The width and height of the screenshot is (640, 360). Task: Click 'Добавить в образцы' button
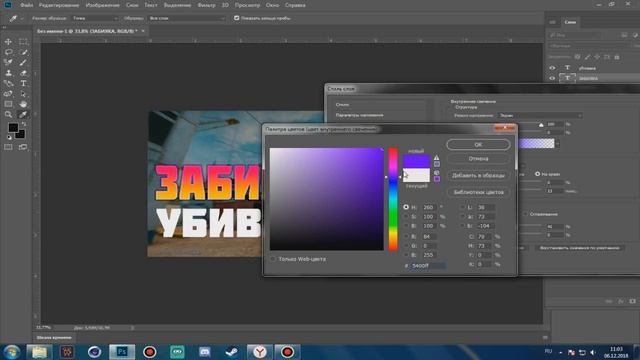[478, 176]
